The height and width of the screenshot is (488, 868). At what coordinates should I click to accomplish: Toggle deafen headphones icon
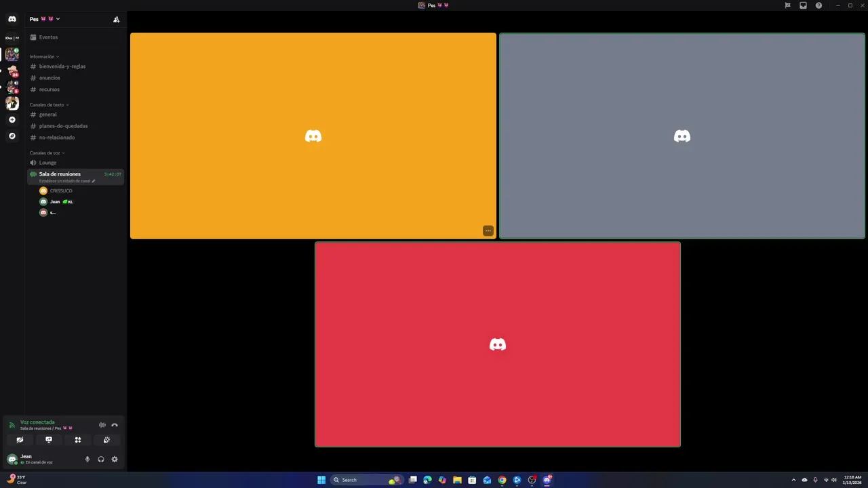click(x=101, y=460)
